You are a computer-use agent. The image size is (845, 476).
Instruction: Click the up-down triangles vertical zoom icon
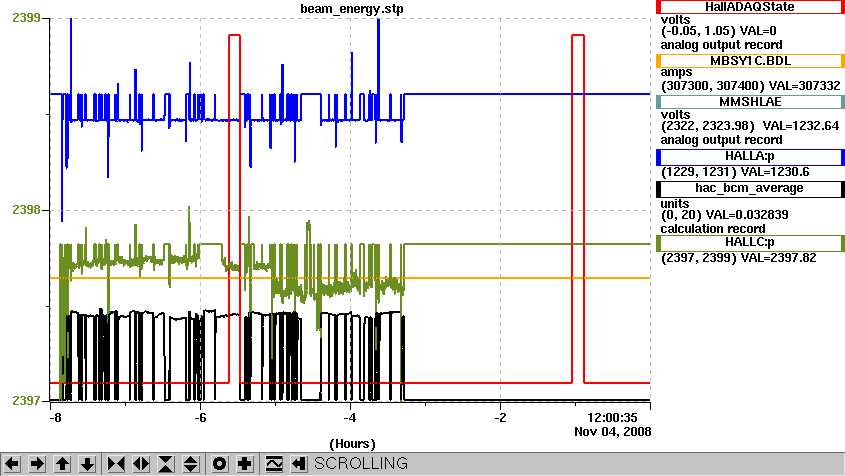[191, 464]
